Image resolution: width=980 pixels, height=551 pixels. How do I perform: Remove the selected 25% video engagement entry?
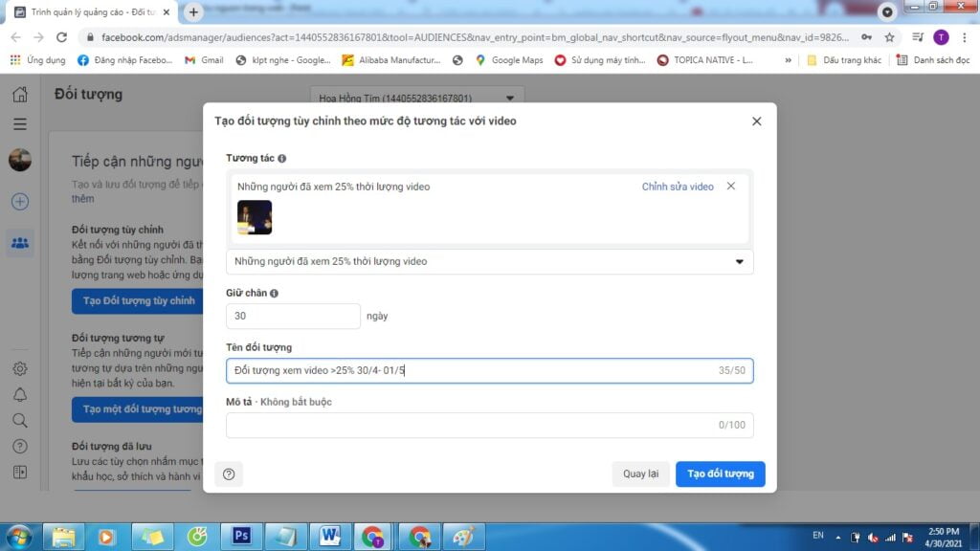pos(731,187)
